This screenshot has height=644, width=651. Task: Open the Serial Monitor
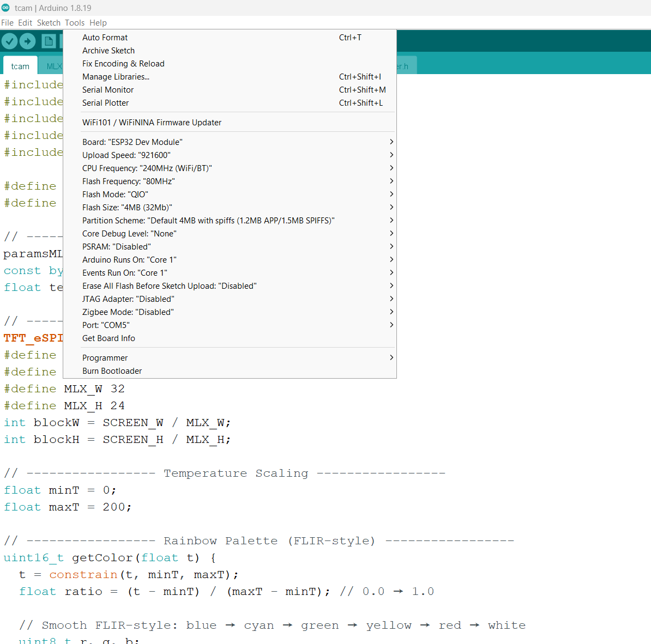coord(230,90)
